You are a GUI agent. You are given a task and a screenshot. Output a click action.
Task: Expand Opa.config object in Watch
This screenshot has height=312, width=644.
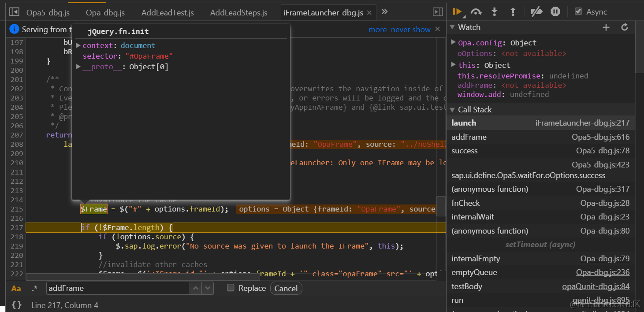454,42
